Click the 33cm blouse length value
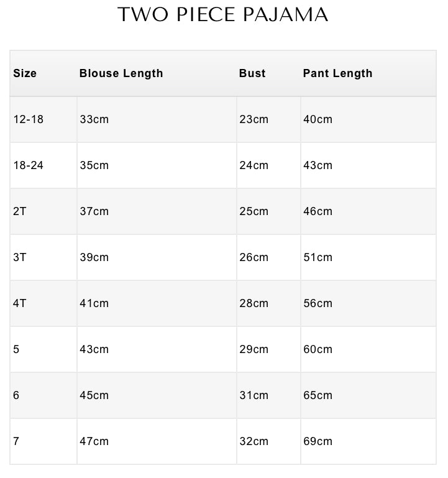Screen dimensions: 448x478 [x=94, y=119]
